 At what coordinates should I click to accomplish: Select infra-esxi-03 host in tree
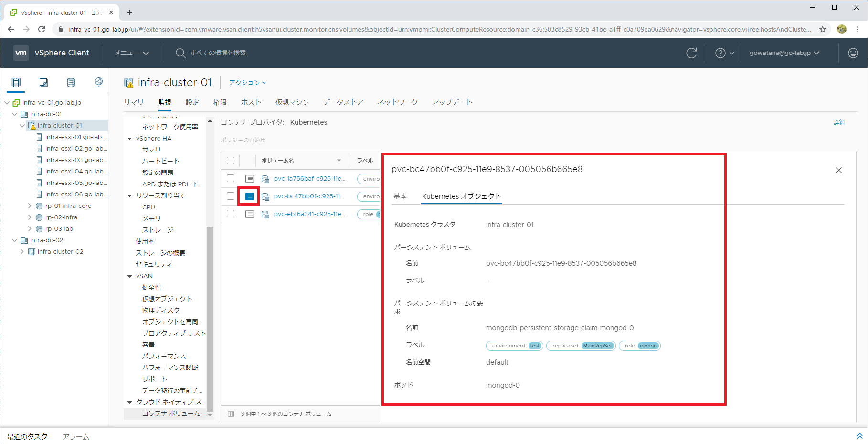(76, 160)
